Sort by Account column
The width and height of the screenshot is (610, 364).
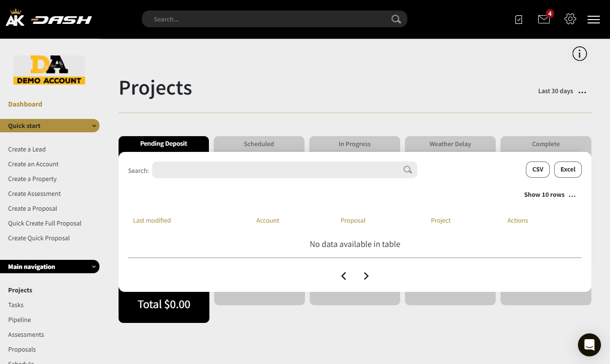pyautogui.click(x=268, y=221)
